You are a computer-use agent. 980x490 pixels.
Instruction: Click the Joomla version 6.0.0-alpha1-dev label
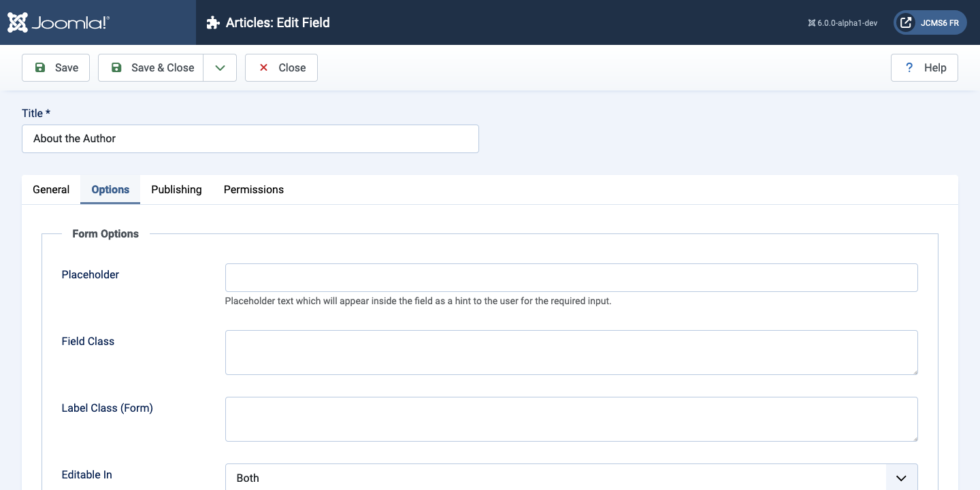(843, 22)
